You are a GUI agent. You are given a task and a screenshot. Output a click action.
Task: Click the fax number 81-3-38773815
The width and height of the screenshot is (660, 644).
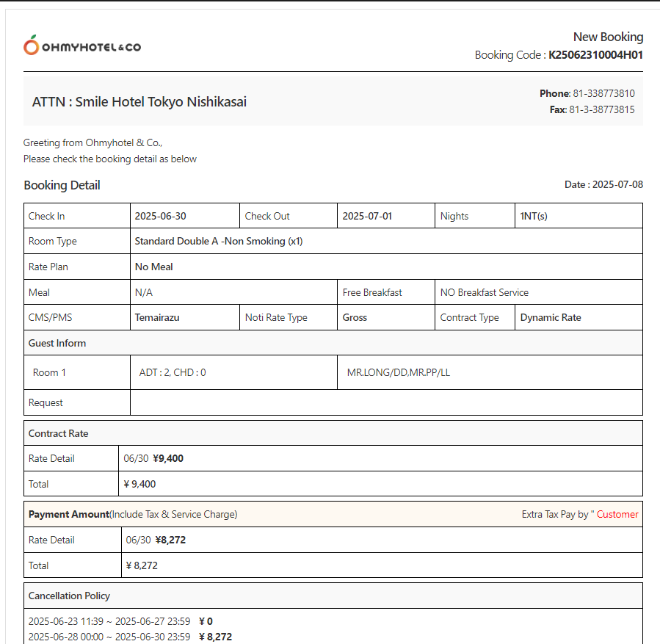point(601,109)
